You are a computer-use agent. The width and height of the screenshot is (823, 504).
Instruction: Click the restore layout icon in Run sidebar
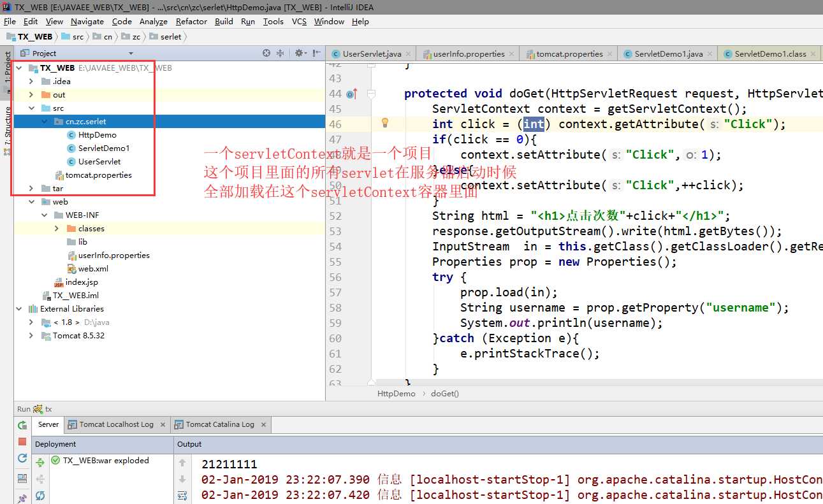pos(22,478)
